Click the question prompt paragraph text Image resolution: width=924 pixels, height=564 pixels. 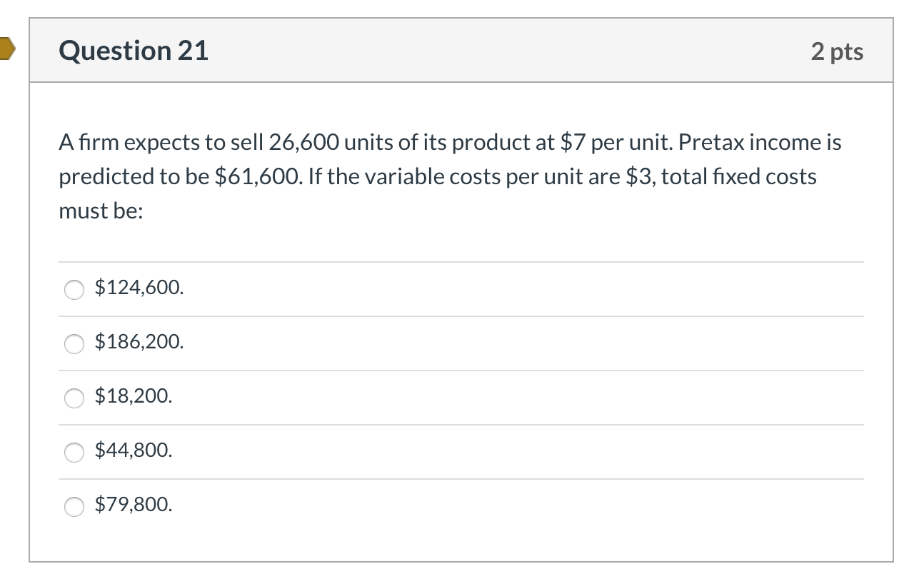pyautogui.click(x=448, y=176)
